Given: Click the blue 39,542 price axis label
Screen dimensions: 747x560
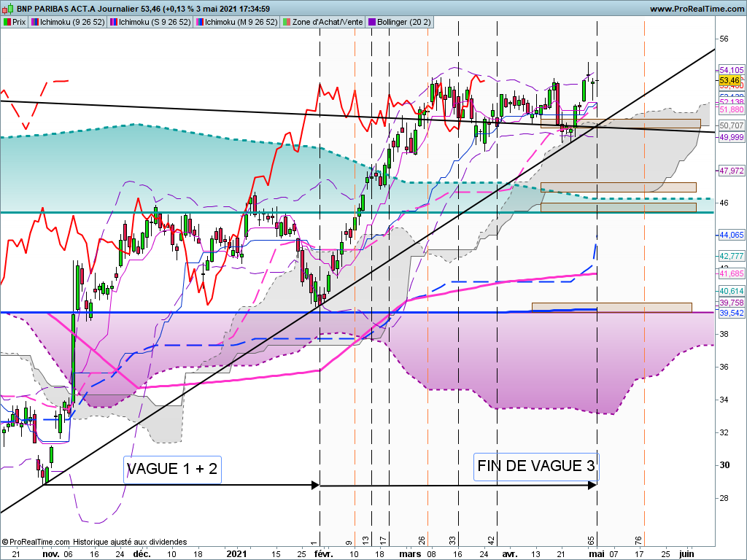Looking at the screenshot, I should pyautogui.click(x=731, y=313).
